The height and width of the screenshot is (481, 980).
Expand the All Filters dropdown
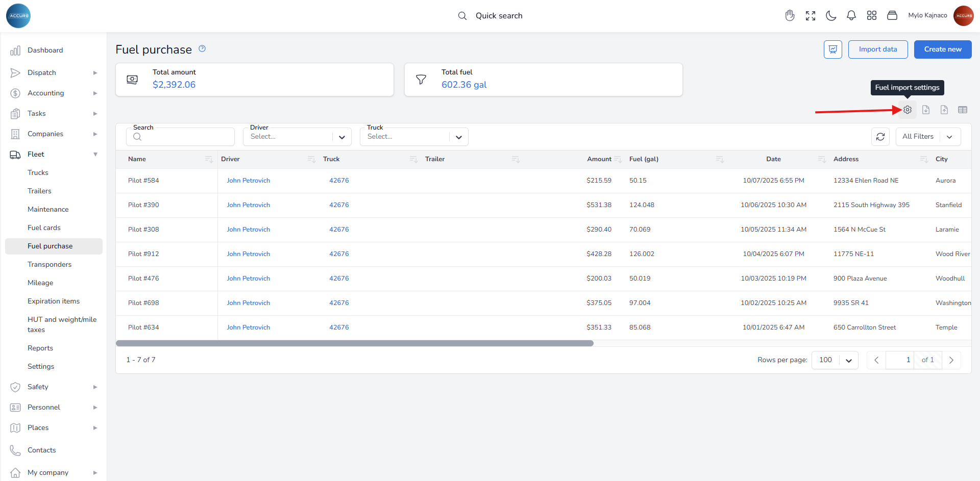[928, 137]
